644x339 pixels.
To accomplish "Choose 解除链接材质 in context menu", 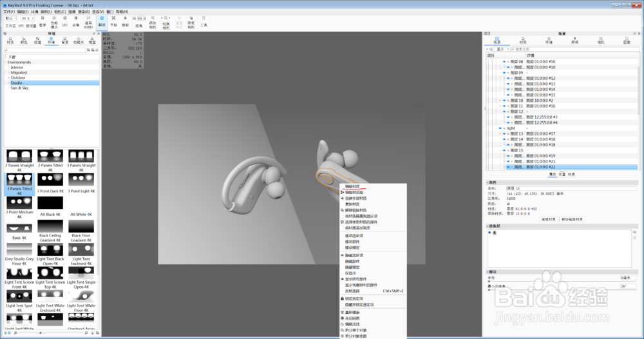I will (355, 210).
